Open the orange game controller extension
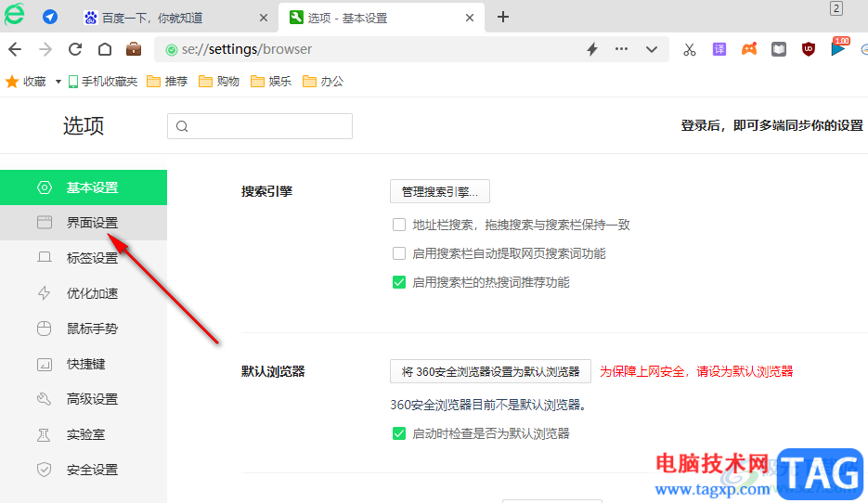The image size is (868, 503). (x=749, y=49)
